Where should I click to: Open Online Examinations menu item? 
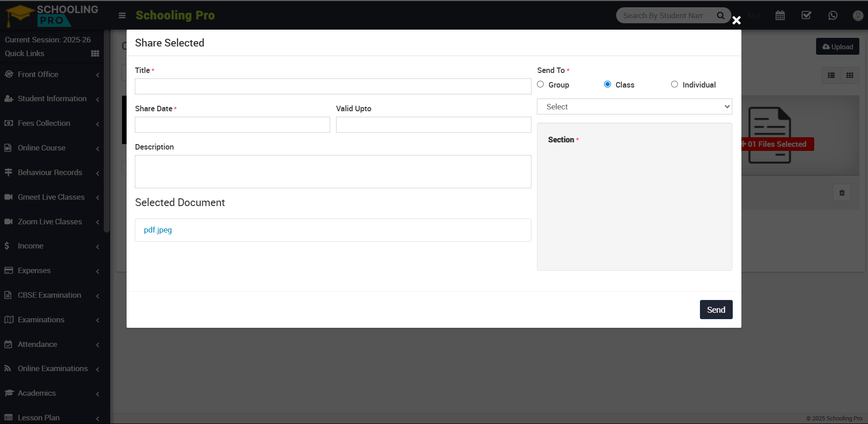pos(52,368)
